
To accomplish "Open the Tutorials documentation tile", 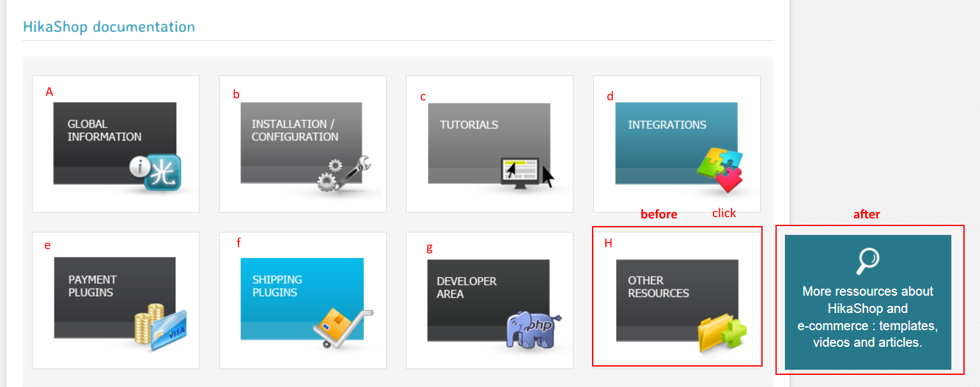I will [490, 144].
